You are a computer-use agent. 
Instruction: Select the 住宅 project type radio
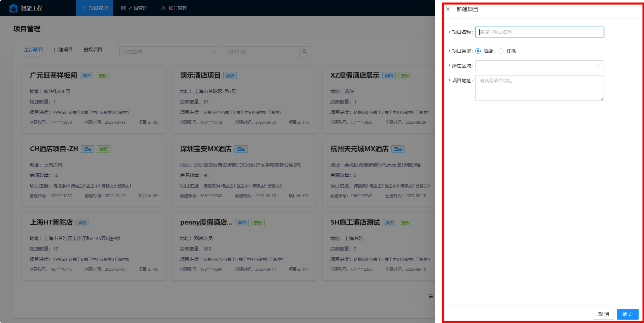click(501, 51)
